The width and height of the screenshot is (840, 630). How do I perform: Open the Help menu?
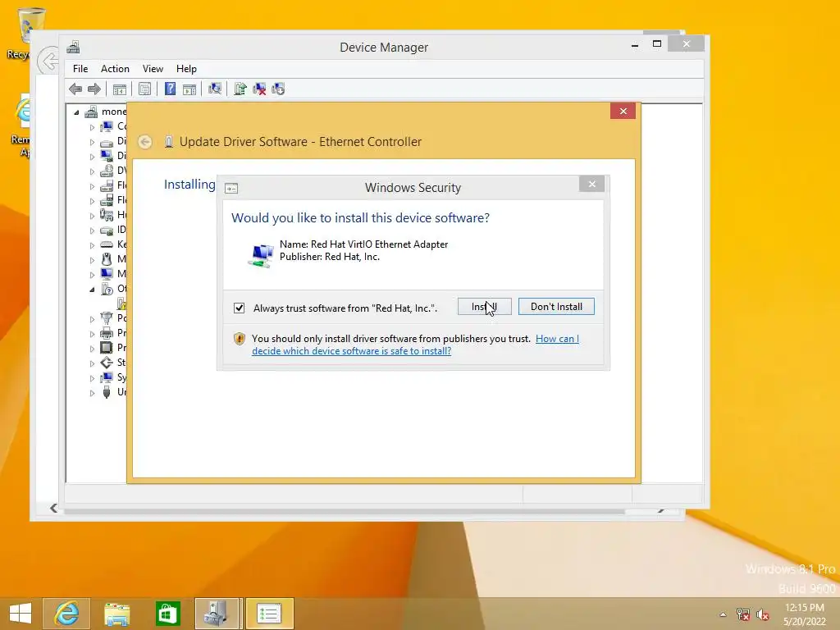click(186, 69)
